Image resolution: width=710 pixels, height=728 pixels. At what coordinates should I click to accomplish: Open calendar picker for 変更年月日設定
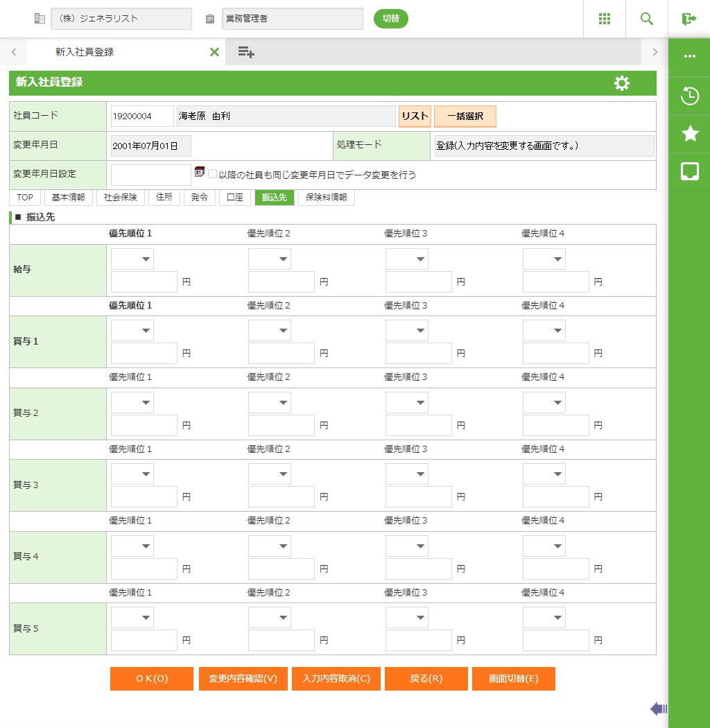click(200, 172)
